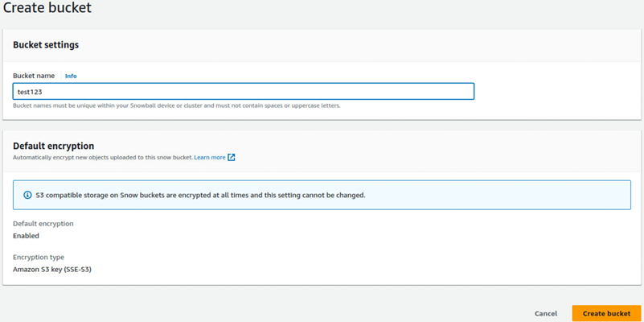
Task: Click the Bucket name field label
Action: click(x=34, y=76)
